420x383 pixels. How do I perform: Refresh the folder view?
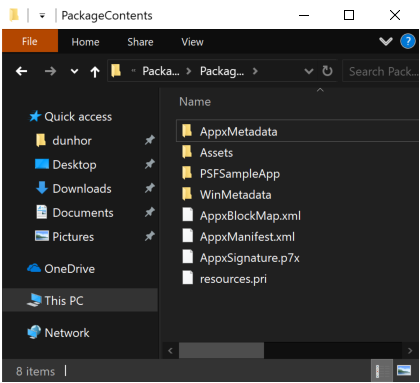click(x=327, y=71)
